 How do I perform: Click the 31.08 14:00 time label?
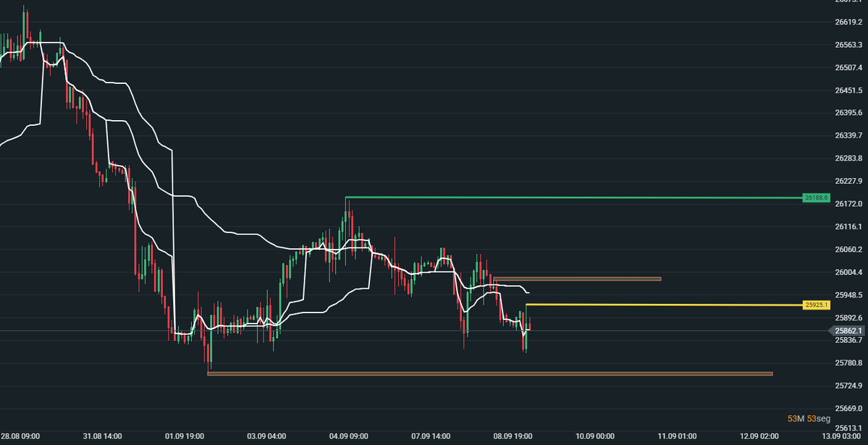click(x=102, y=436)
